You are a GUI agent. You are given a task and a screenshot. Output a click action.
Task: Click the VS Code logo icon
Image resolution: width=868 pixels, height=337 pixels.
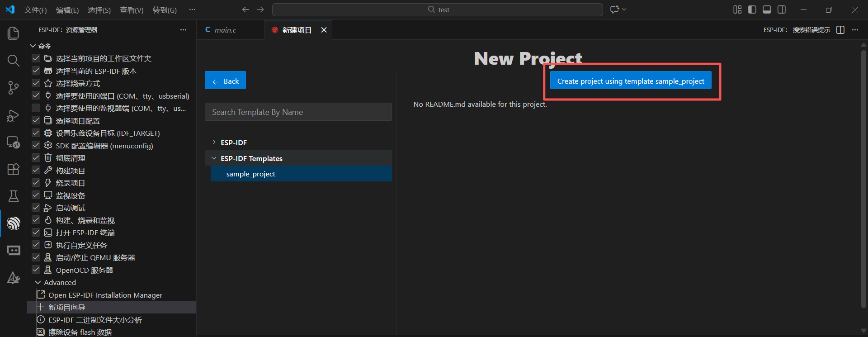click(x=10, y=9)
